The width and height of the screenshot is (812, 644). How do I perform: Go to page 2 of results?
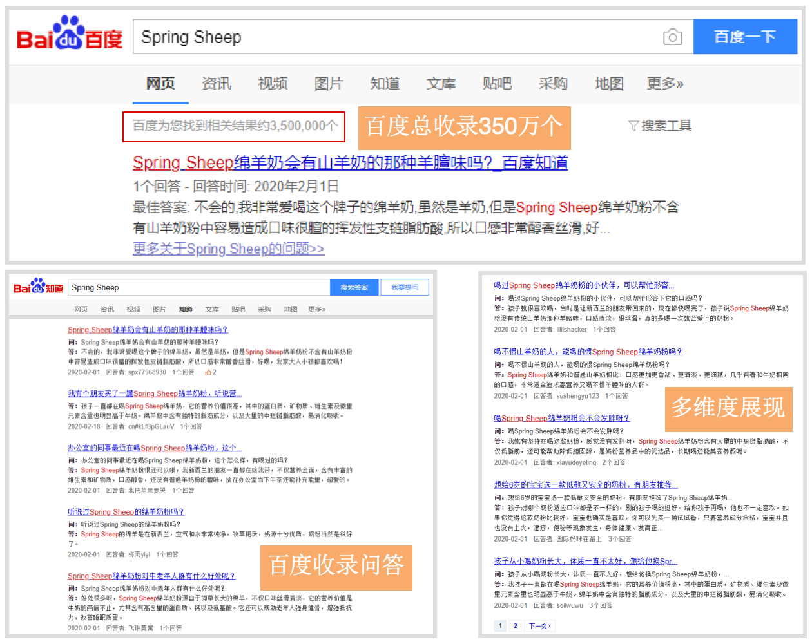point(515,625)
